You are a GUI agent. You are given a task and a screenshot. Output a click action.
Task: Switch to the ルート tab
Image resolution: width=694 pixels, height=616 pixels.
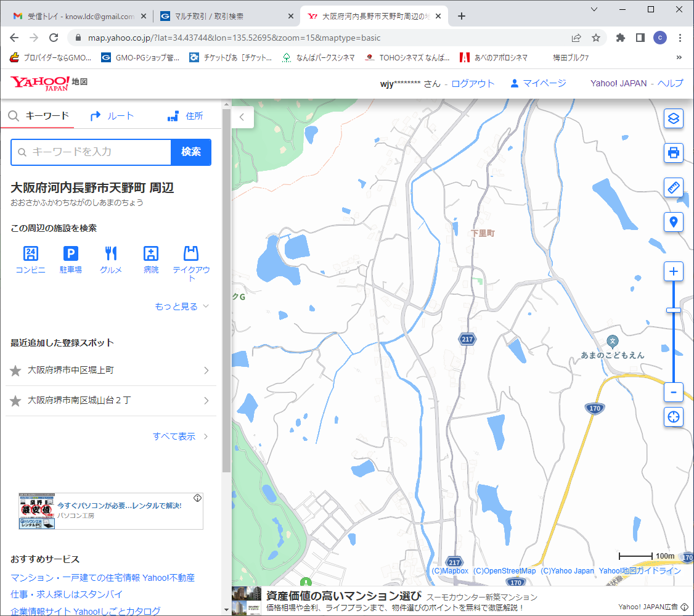point(112,116)
